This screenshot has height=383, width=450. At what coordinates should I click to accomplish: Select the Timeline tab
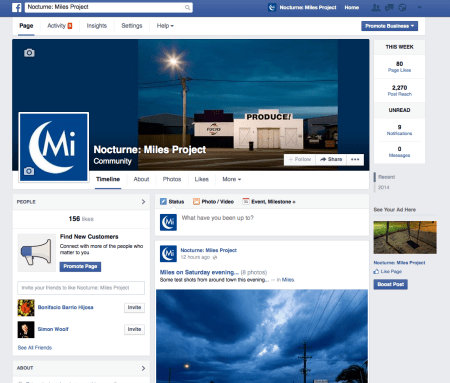(108, 179)
